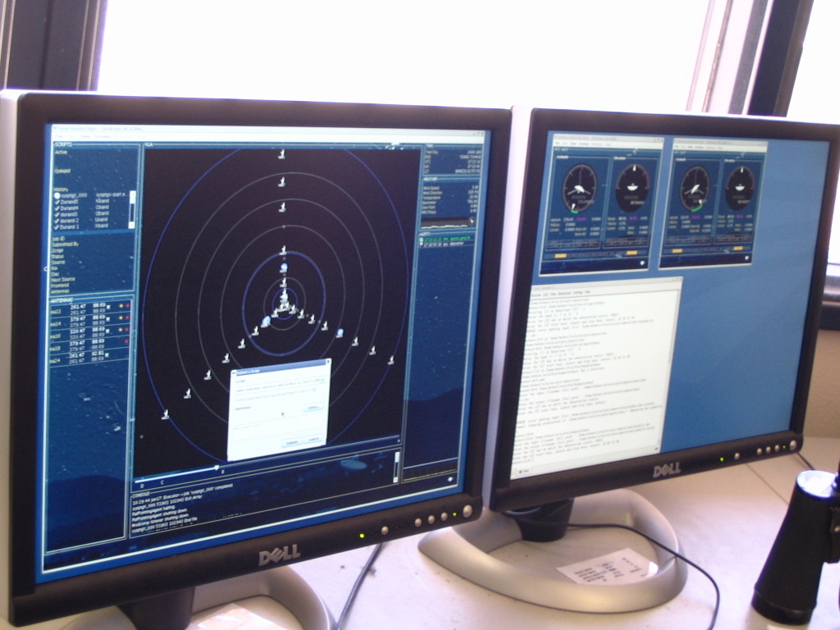The height and width of the screenshot is (630, 840).
Task: Click the Submit button in the dialog
Action: point(291,442)
